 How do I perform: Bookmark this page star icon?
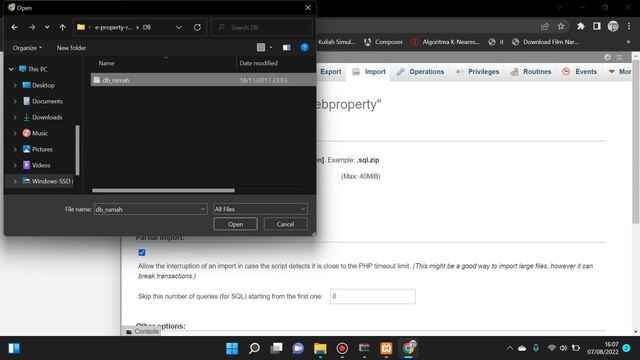(561, 27)
